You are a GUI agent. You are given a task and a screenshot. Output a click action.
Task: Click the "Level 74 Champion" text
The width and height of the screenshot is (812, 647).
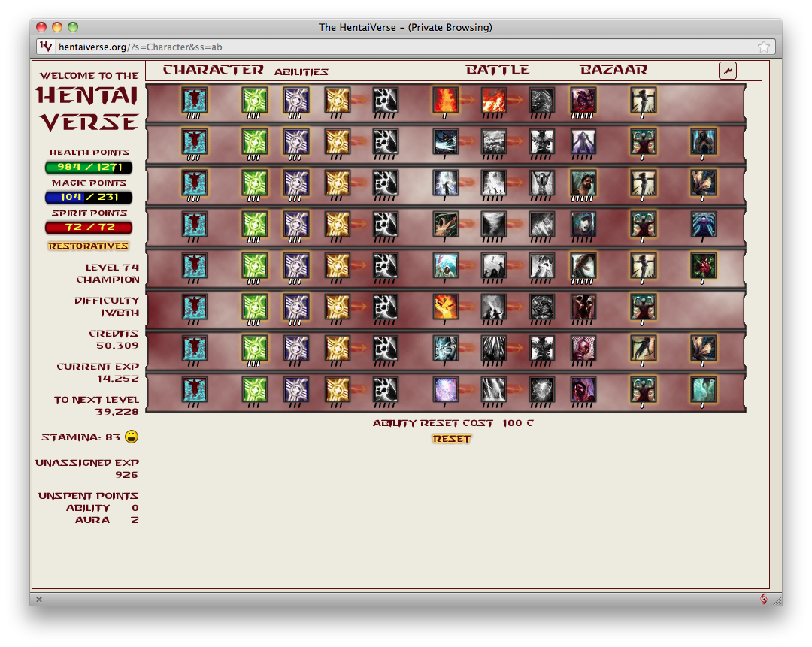tap(108, 274)
